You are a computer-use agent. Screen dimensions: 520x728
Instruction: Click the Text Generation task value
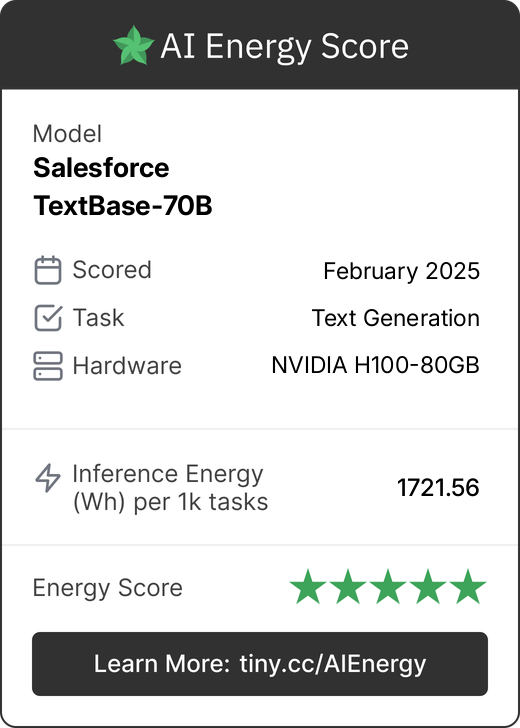pyautogui.click(x=396, y=318)
